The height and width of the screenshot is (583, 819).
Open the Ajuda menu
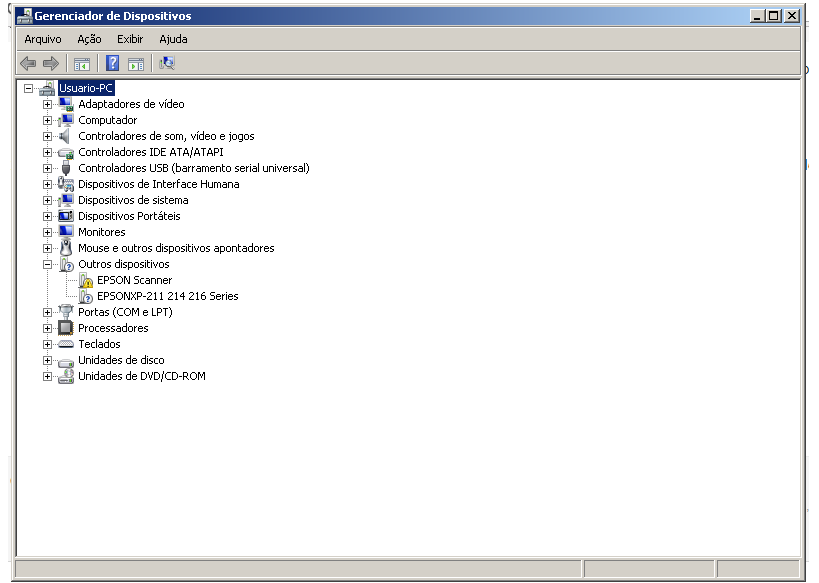(x=173, y=39)
